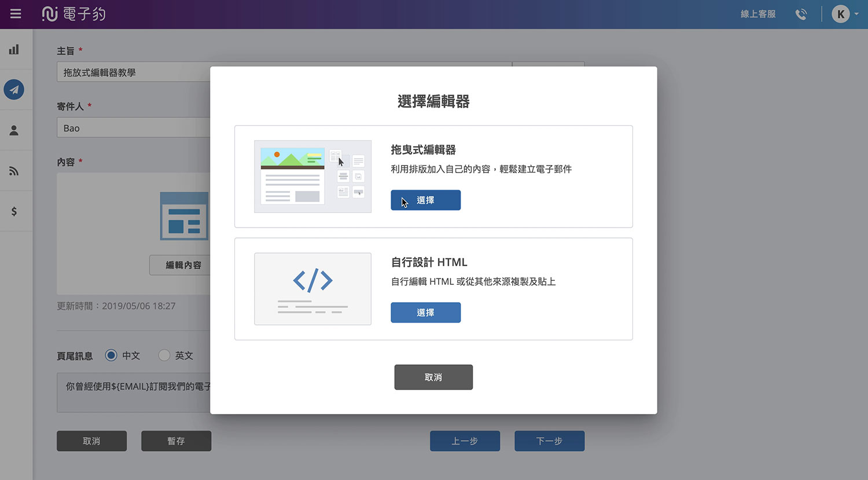Screen dimensions: 868x480
Task: Click 拖曳式編輯器 heading text
Action: tap(423, 149)
